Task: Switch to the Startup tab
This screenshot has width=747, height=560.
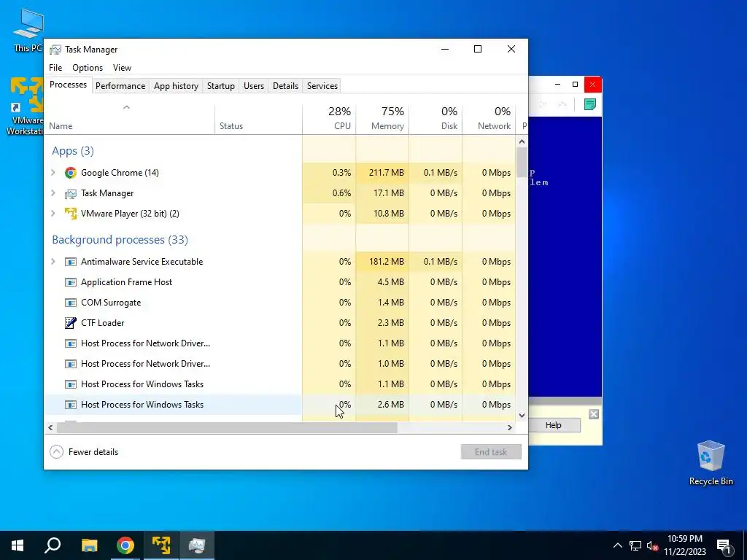Action: point(220,86)
